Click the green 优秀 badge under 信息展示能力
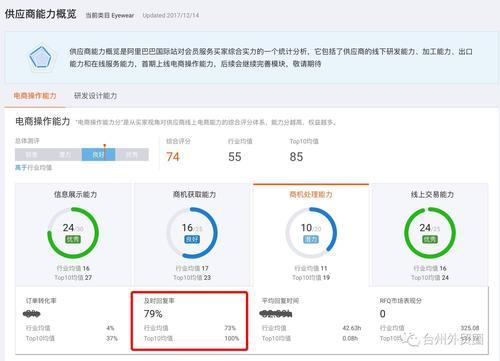Screen dimensions: 500x361 click(x=73, y=239)
